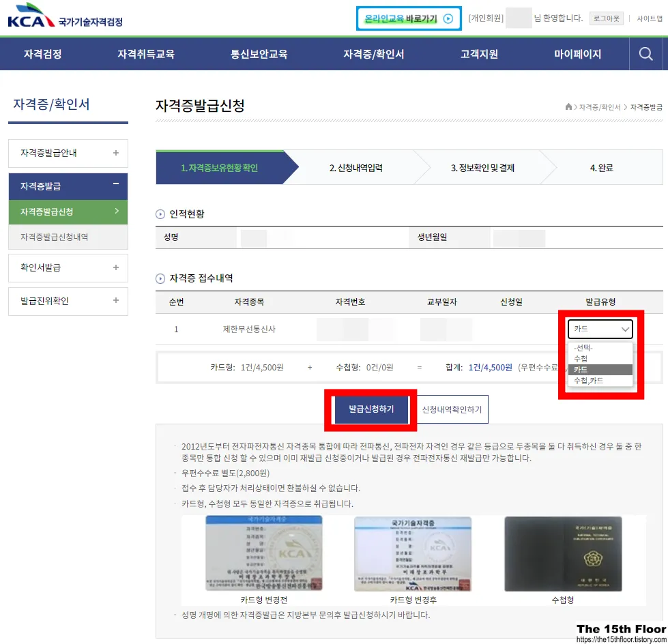
Task: Expand the 자격증발급안내 sidebar section
Action: [x=68, y=153]
